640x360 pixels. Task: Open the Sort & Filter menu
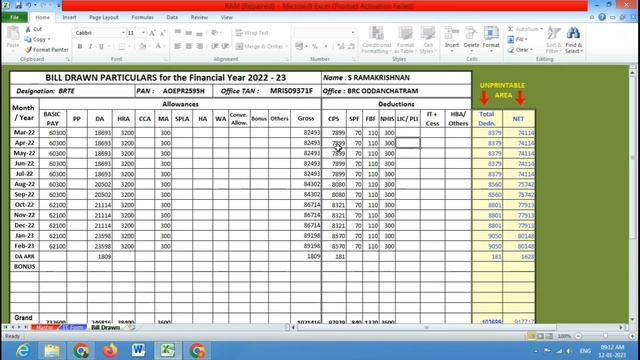pyautogui.click(x=554, y=40)
